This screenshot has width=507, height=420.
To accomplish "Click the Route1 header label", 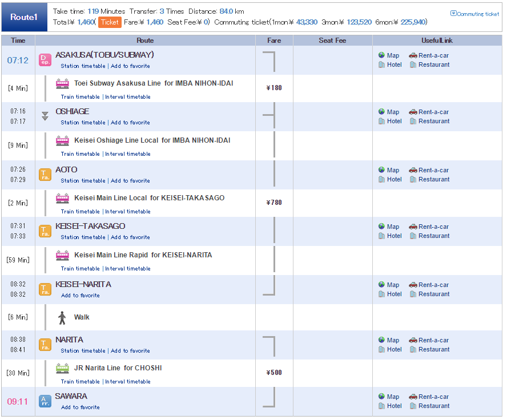I will pos(24,17).
